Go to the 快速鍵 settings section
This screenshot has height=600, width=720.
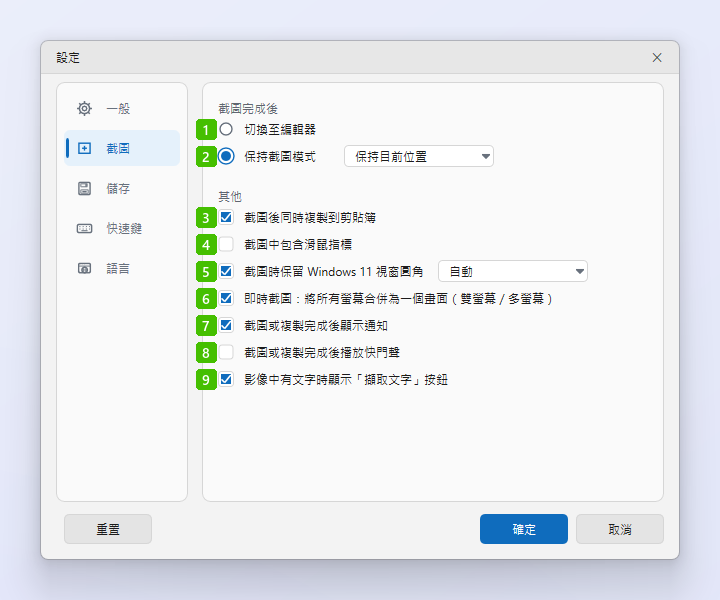pyautogui.click(x=122, y=228)
